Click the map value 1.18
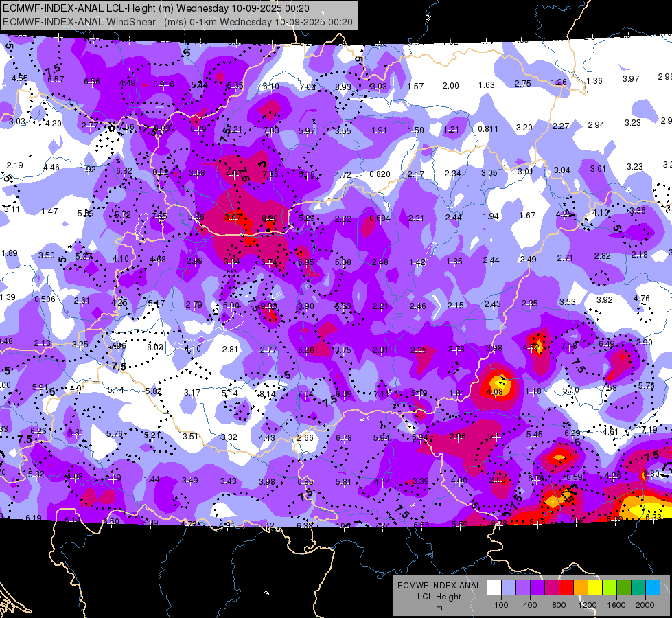672x618 pixels. click(x=533, y=391)
